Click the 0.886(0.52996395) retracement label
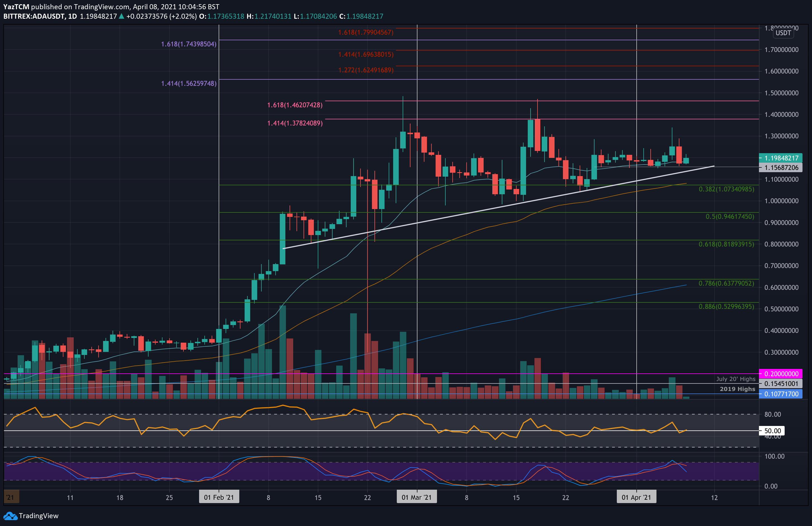 click(726, 306)
